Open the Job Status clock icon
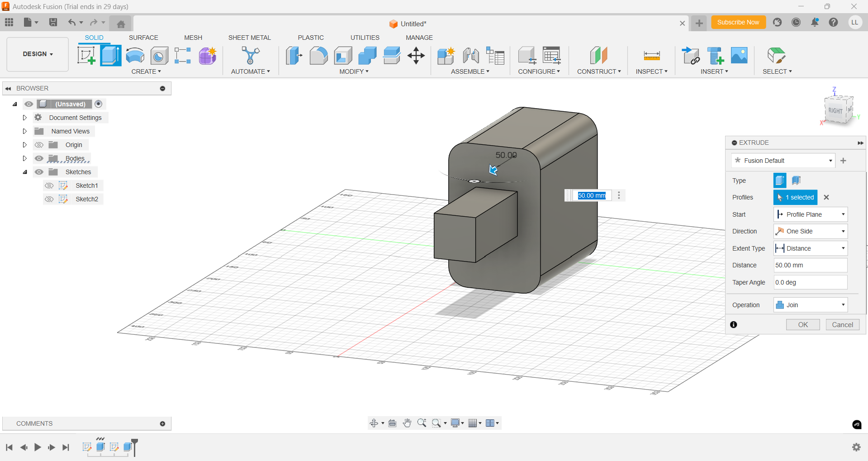Screen dimensions: 868x461 coord(796,22)
